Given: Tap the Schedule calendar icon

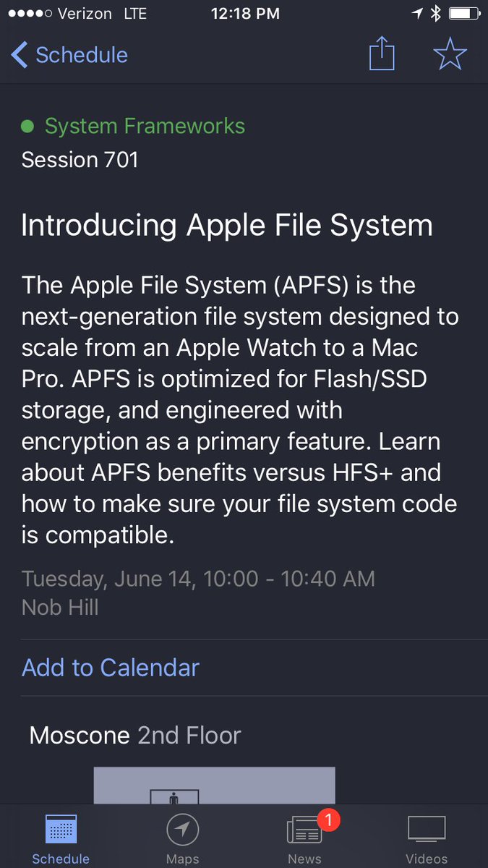Looking at the screenshot, I should click(x=61, y=830).
